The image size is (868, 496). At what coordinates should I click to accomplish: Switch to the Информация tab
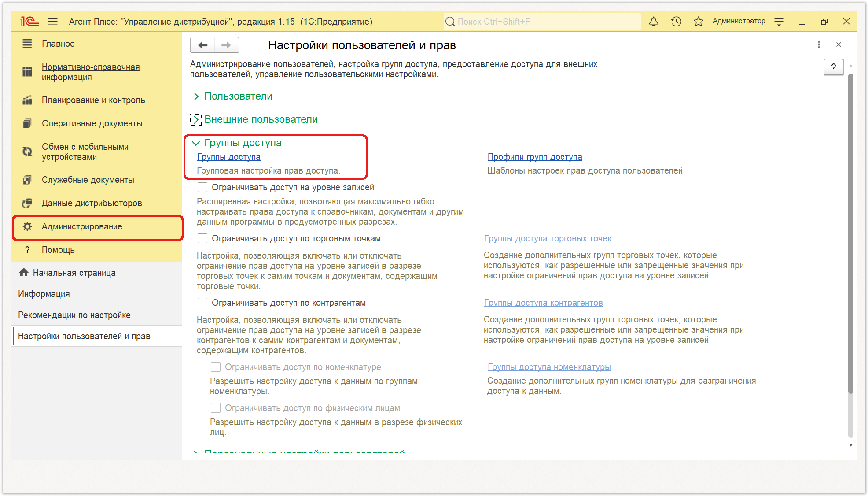tap(97, 294)
